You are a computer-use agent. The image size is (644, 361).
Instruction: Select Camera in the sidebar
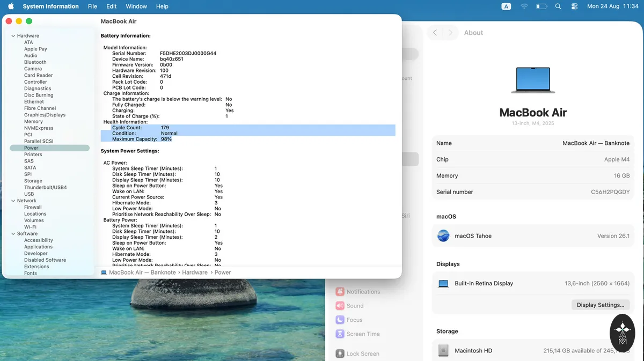click(x=33, y=69)
